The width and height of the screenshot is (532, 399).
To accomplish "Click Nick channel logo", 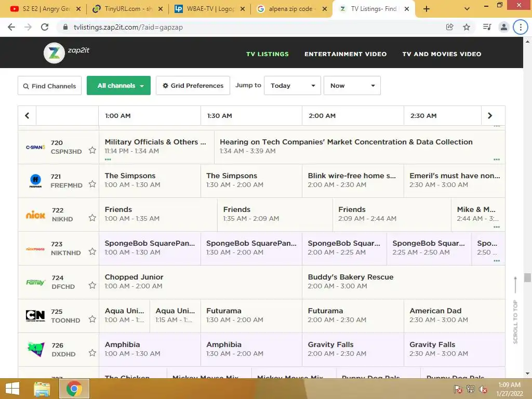I will (35, 215).
